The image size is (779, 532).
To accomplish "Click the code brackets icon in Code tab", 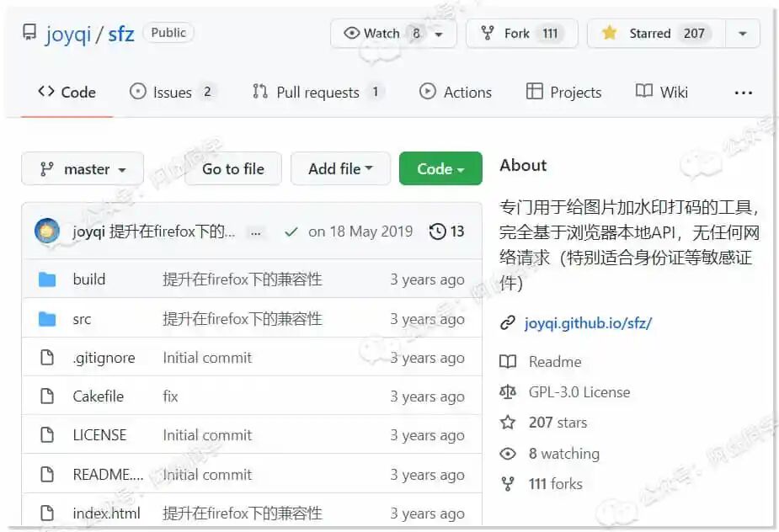I will tap(46, 92).
